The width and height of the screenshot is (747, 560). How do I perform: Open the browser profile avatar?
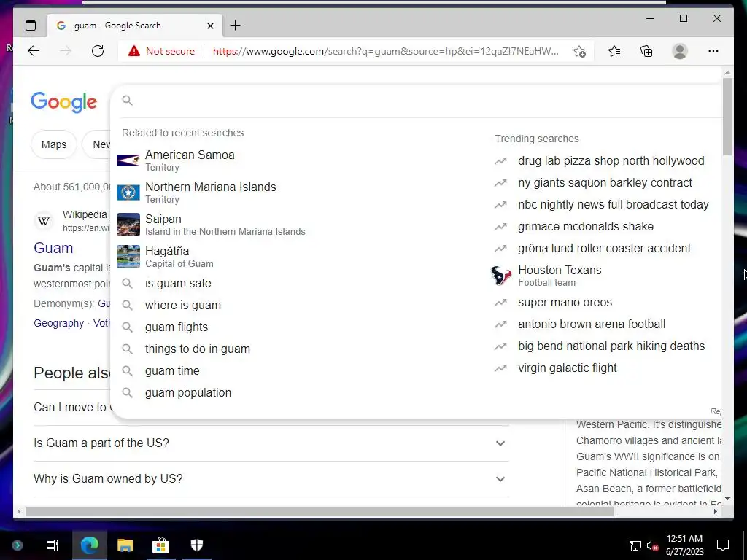click(680, 51)
